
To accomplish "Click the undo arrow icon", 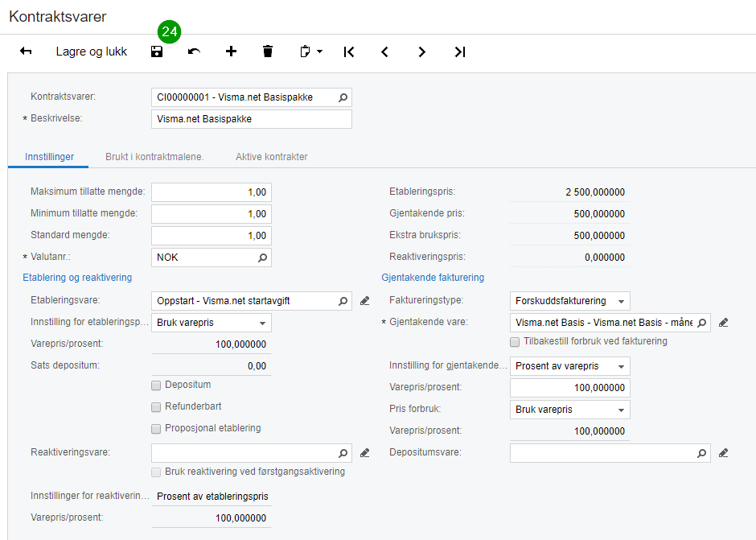I will (194, 52).
